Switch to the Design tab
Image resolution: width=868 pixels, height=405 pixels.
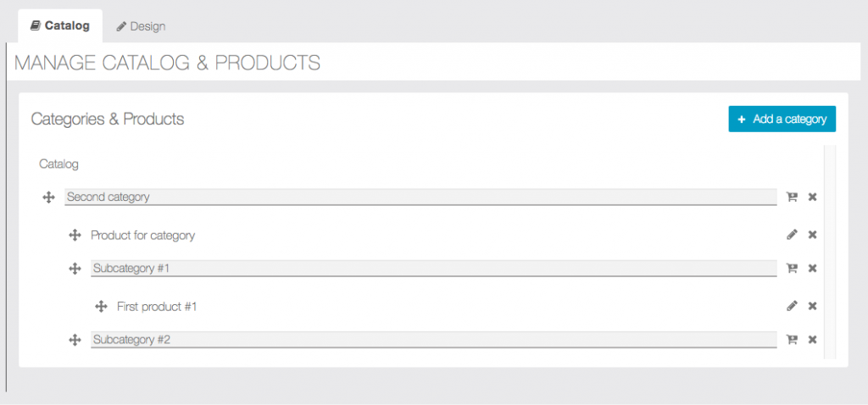[141, 26]
